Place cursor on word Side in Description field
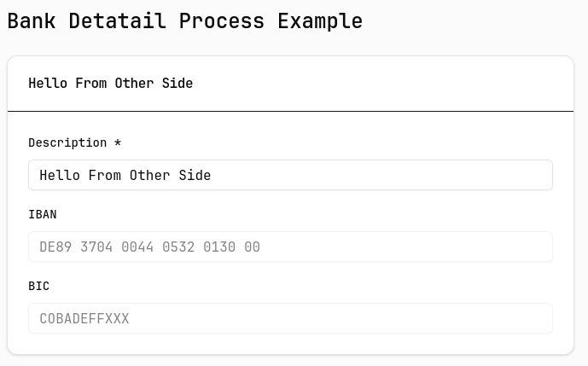 pos(195,175)
